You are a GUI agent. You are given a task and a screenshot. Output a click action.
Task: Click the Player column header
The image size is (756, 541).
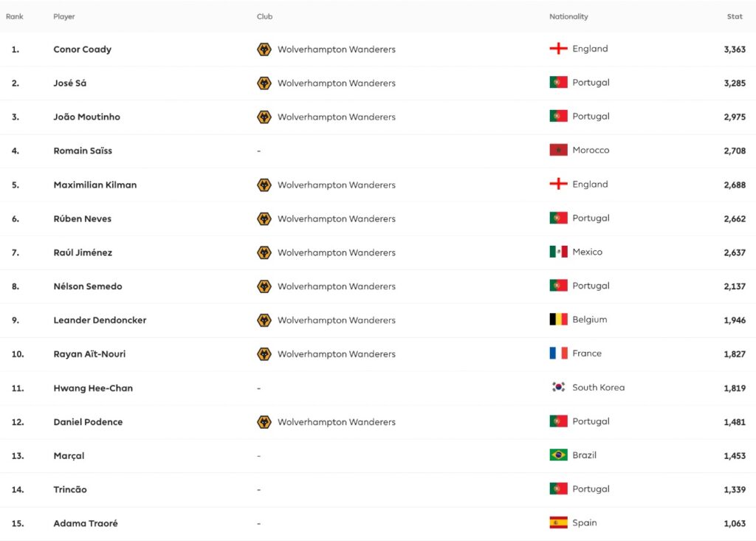[x=64, y=16]
